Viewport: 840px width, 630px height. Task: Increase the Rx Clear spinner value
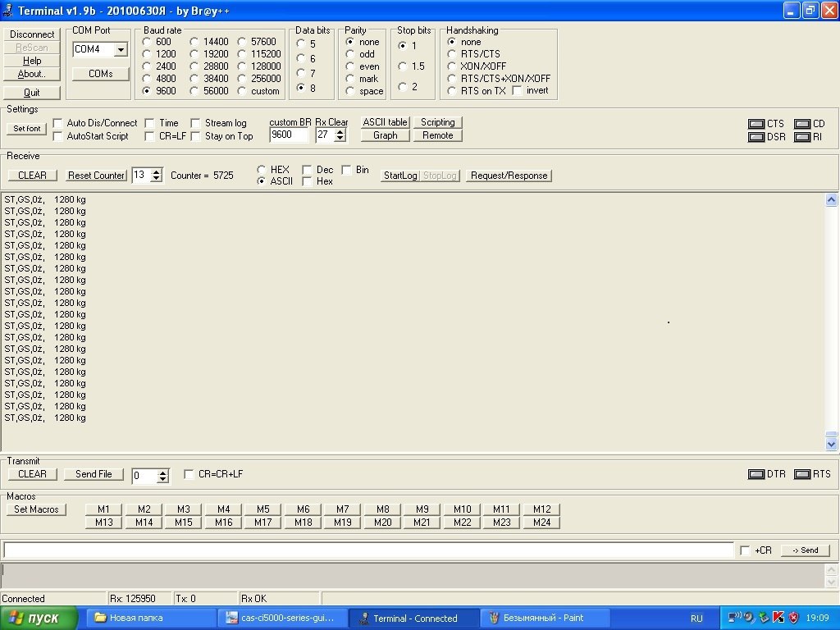(340, 131)
